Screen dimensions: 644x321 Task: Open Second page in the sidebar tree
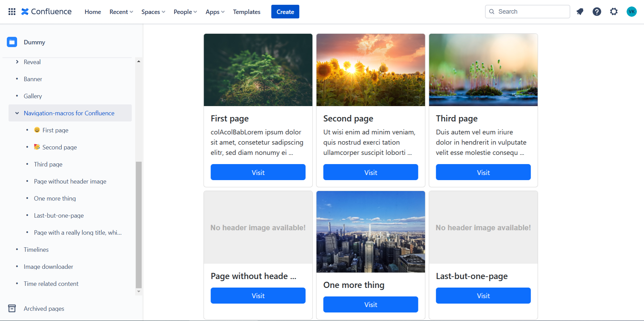tap(59, 147)
